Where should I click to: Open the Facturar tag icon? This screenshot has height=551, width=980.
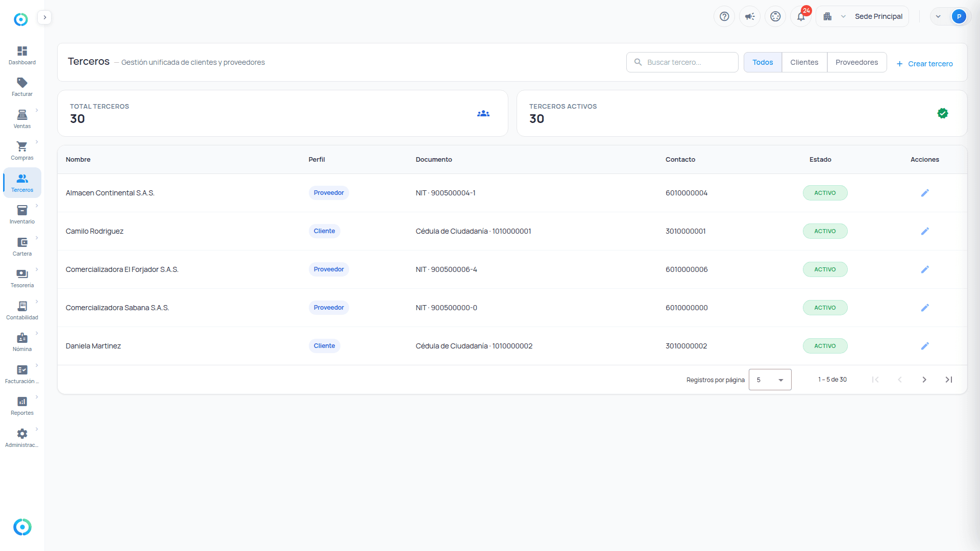tap(22, 83)
